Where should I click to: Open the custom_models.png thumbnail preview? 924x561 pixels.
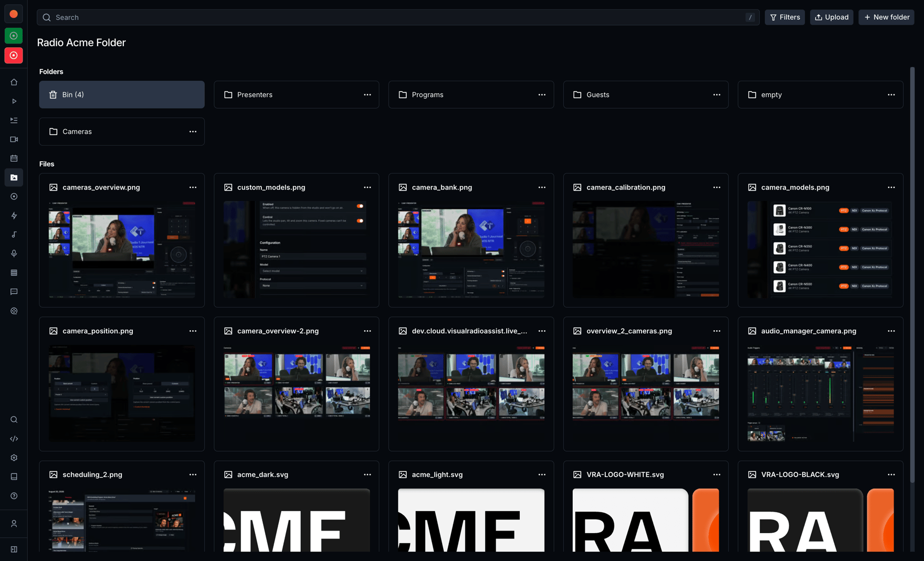point(297,249)
